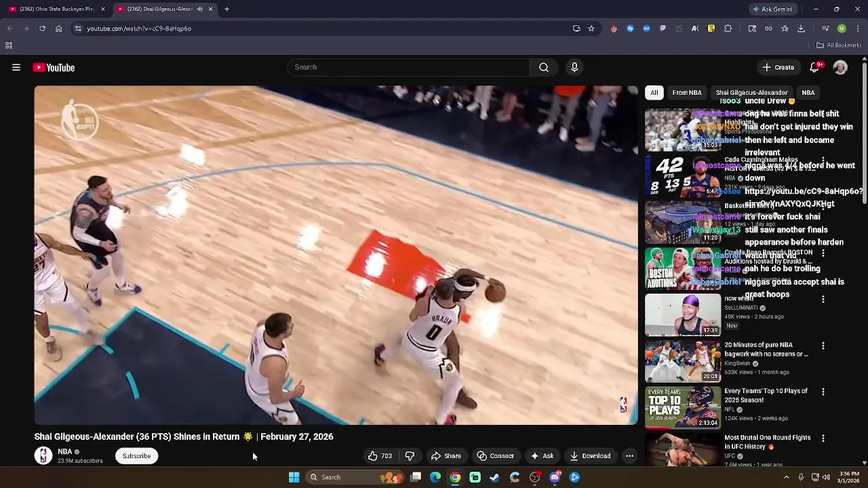The image size is (868, 488).
Task: Click the Twitch extension icon
Action: (663, 28)
